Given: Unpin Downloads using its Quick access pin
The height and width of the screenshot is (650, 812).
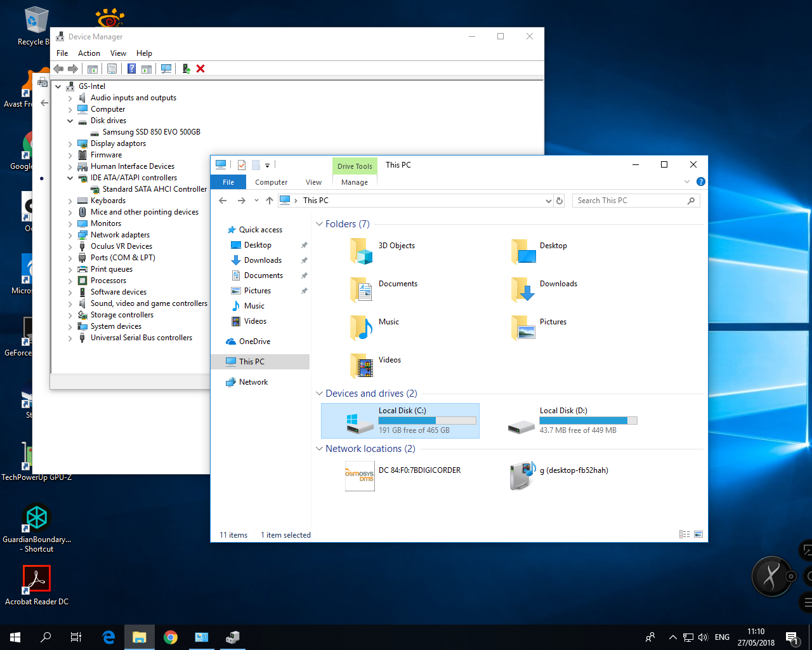Looking at the screenshot, I should point(304,260).
